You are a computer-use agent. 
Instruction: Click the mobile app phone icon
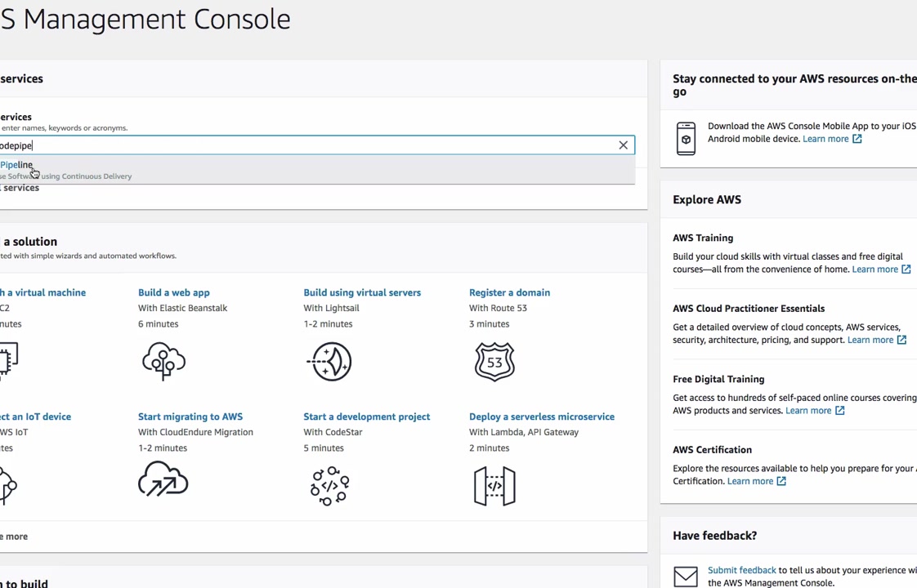click(x=686, y=139)
